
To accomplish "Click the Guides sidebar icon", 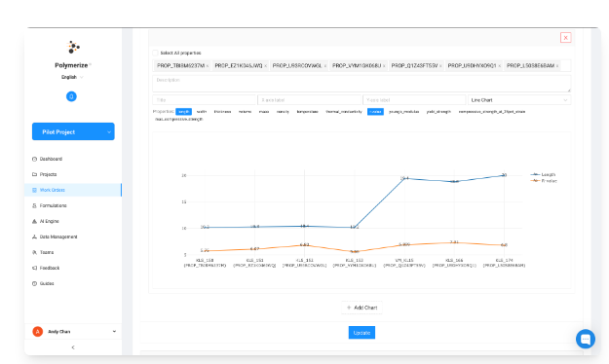I will [34, 283].
